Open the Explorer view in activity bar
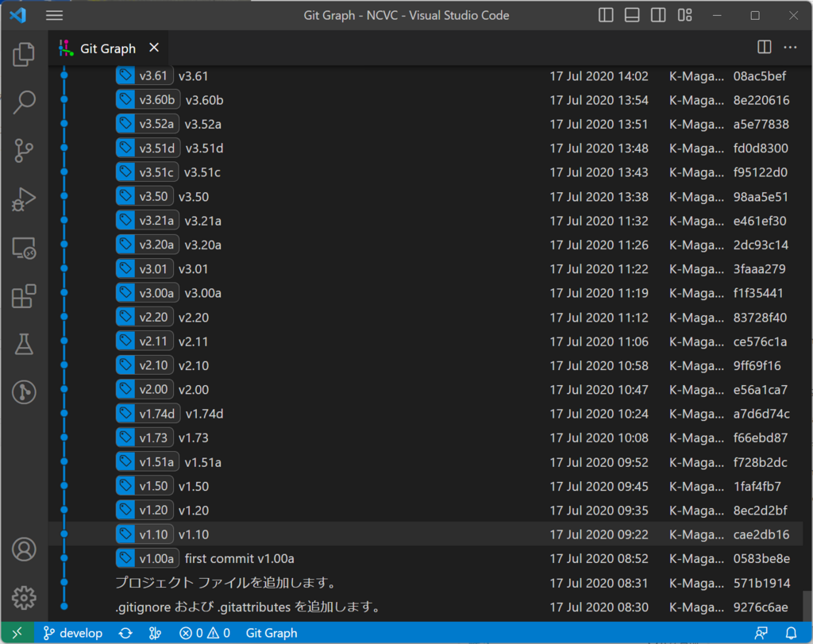813x644 pixels. (x=24, y=54)
